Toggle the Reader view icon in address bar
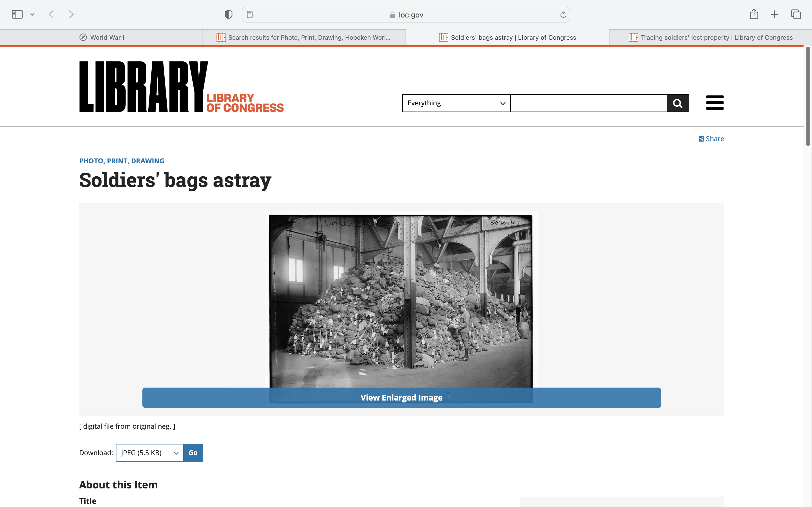 pyautogui.click(x=250, y=14)
